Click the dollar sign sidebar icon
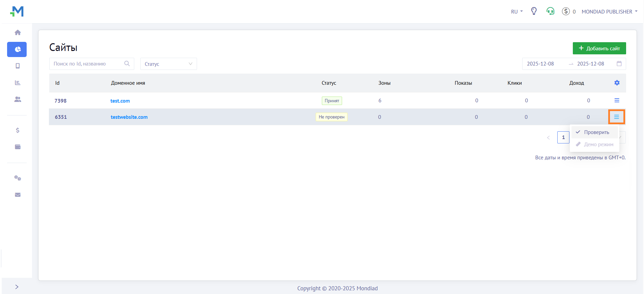Screen dimensions: 644x294 coord(18,130)
